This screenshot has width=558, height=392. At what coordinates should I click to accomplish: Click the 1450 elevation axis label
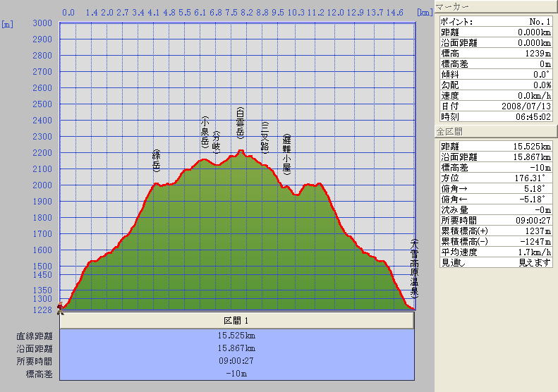[42, 275]
